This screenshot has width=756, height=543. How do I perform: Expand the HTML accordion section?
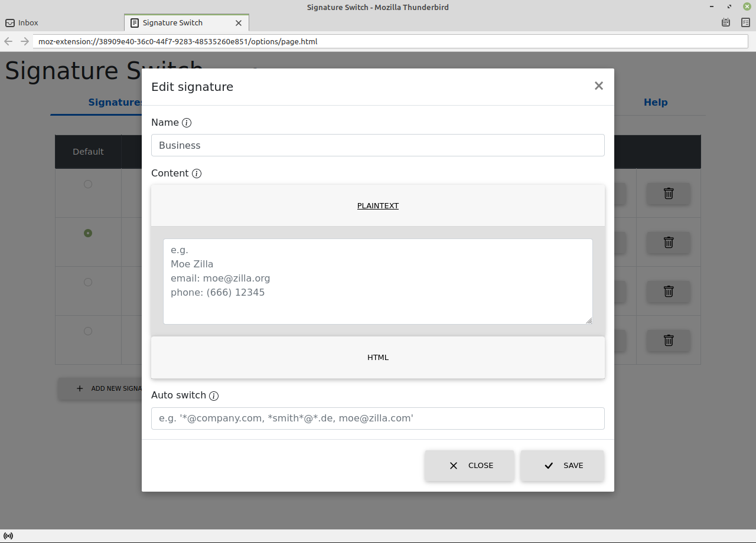[378, 358]
